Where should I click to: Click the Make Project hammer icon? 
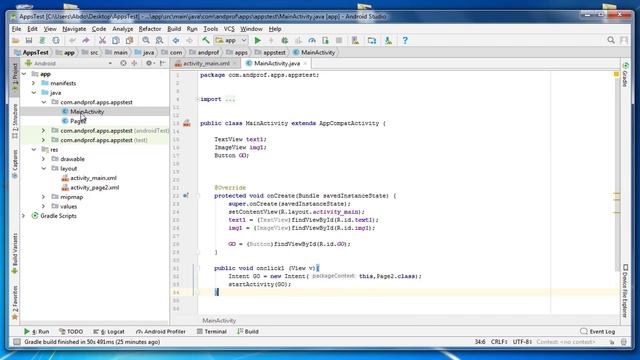click(x=206, y=40)
